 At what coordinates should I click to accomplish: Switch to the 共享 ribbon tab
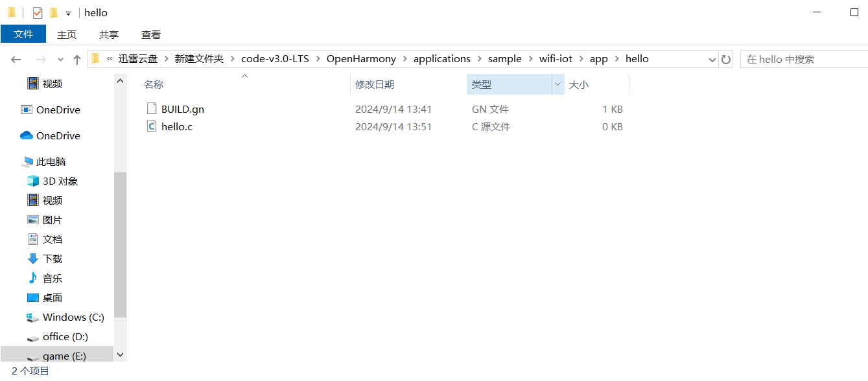click(x=109, y=34)
